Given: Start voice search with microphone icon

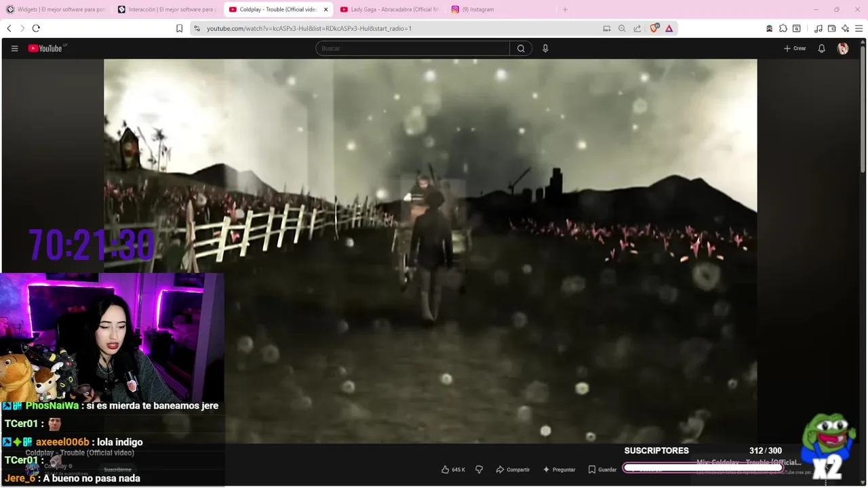Looking at the screenshot, I should [x=545, y=48].
